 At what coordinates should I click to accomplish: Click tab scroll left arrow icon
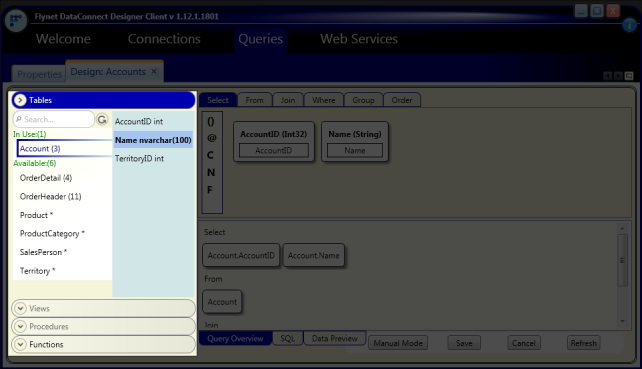click(608, 76)
